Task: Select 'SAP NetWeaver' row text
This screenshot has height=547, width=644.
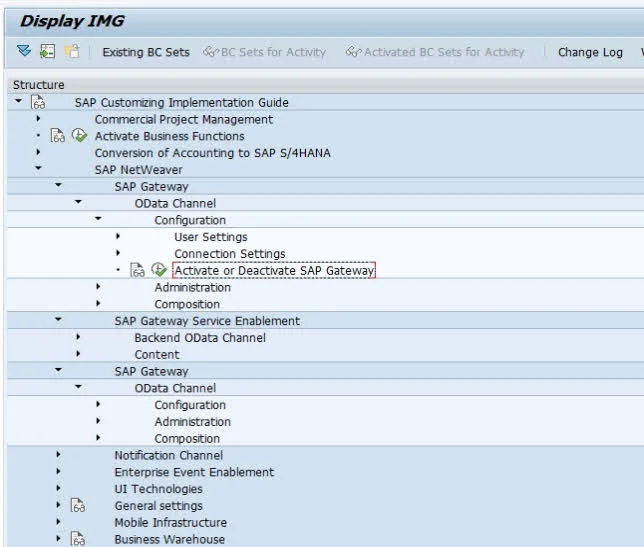Action: pos(138,170)
